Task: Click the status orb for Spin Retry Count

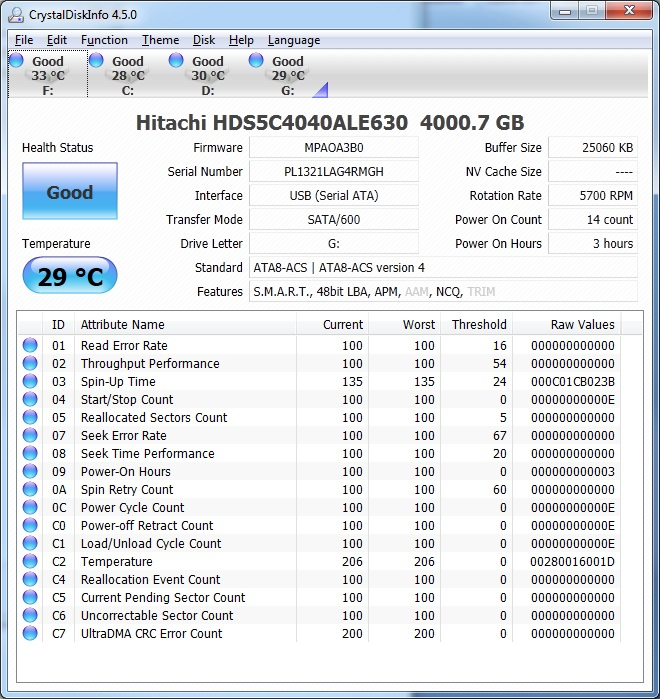Action: [30, 489]
